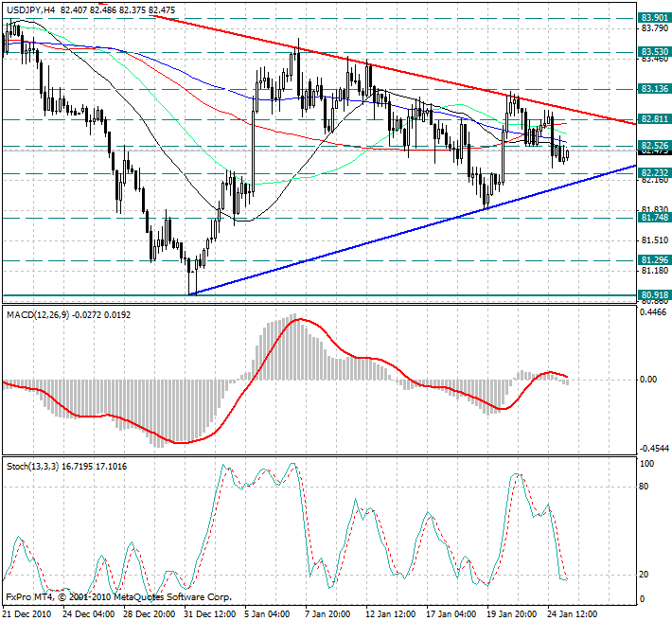The image size is (672, 621).
Task: Click the 81.180 price axis value
Action: pos(655,271)
